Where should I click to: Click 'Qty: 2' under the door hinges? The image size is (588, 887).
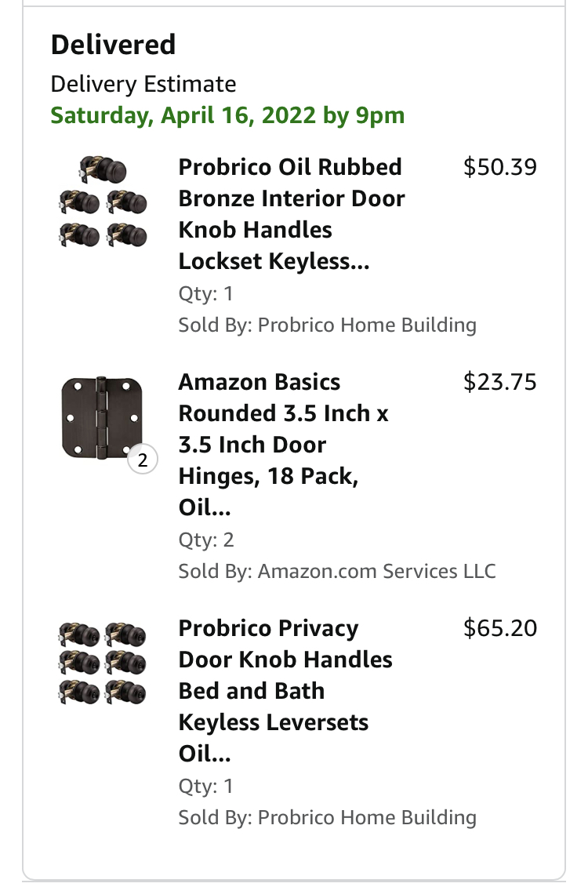click(x=205, y=540)
